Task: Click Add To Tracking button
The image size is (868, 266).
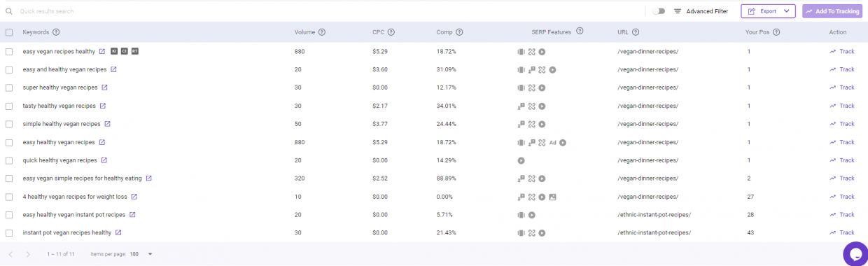Action: tap(832, 11)
